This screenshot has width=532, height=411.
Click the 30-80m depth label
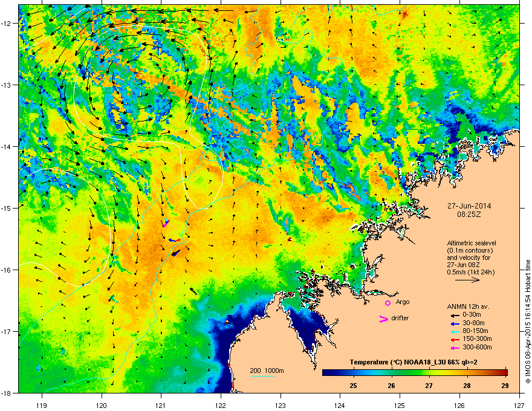(x=473, y=323)
